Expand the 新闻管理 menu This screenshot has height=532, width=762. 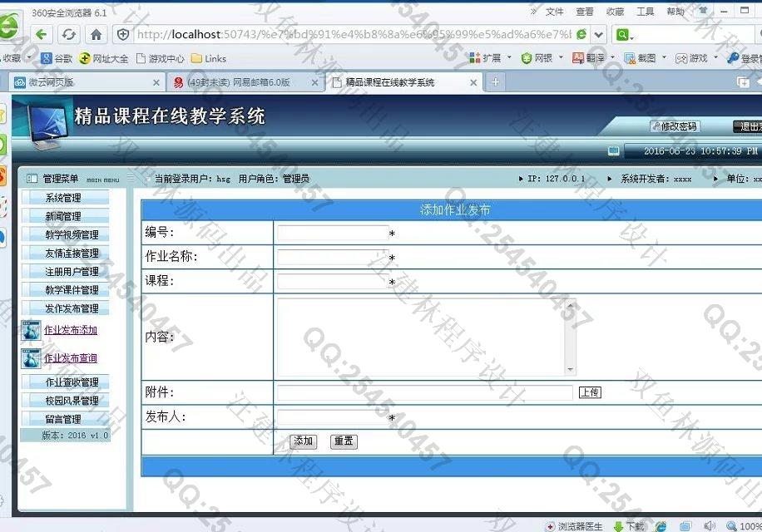tap(65, 216)
